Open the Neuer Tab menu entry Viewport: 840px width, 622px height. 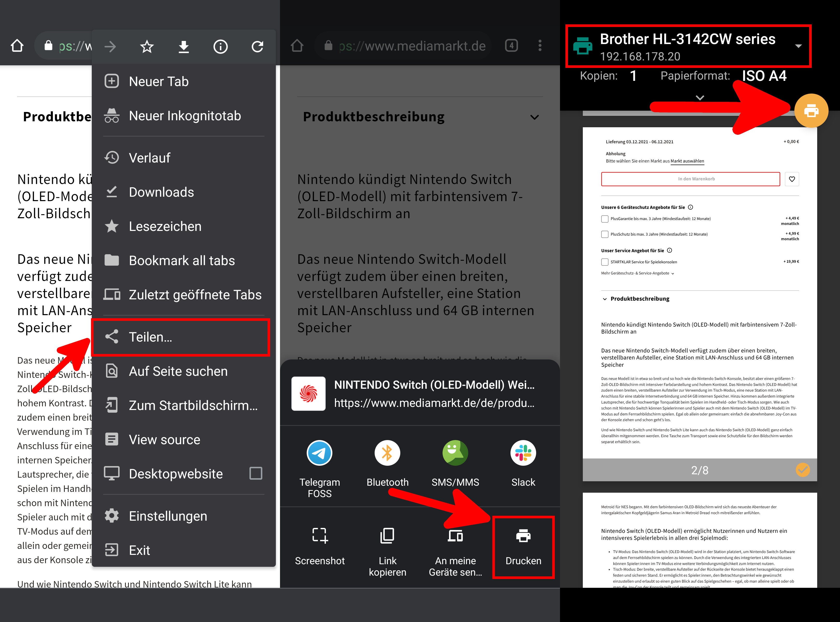tap(184, 81)
